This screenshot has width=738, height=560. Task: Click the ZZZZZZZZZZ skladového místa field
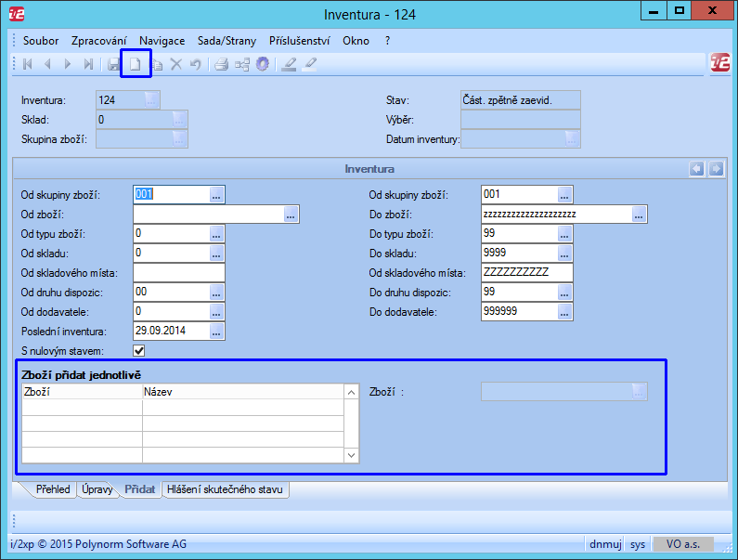click(527, 273)
